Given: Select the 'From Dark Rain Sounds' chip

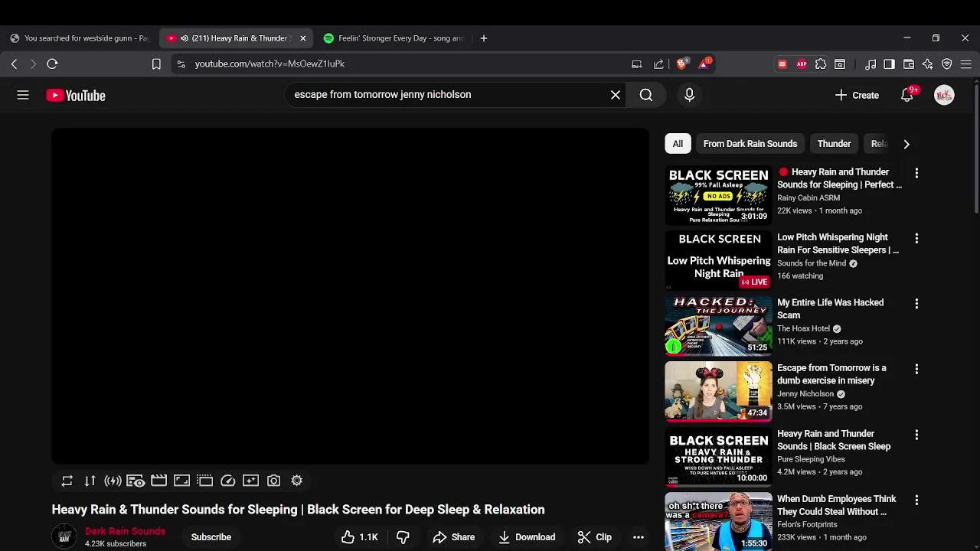Looking at the screenshot, I should [x=750, y=144].
